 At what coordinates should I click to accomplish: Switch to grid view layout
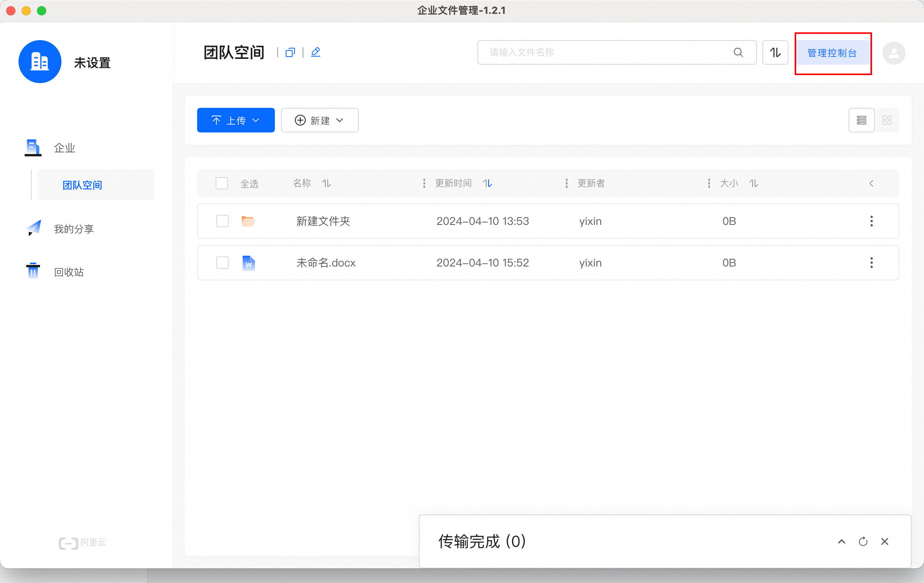pyautogui.click(x=887, y=121)
